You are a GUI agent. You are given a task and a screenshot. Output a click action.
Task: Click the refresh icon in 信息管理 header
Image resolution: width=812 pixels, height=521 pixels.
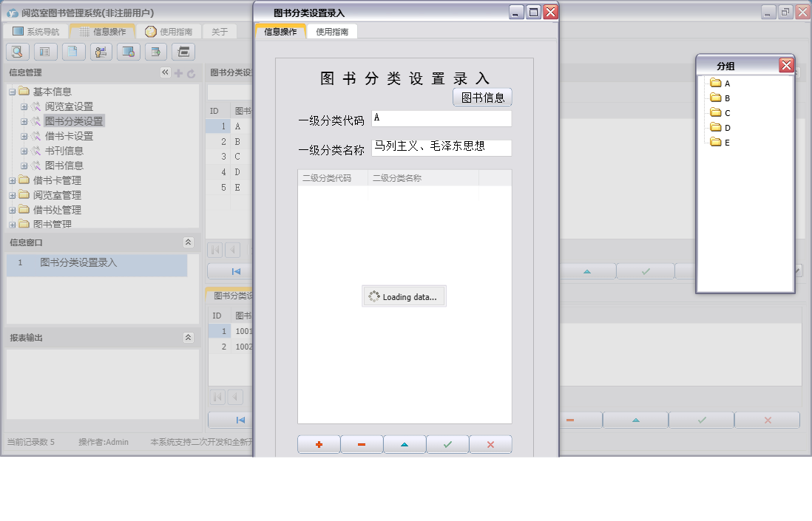[x=191, y=73]
